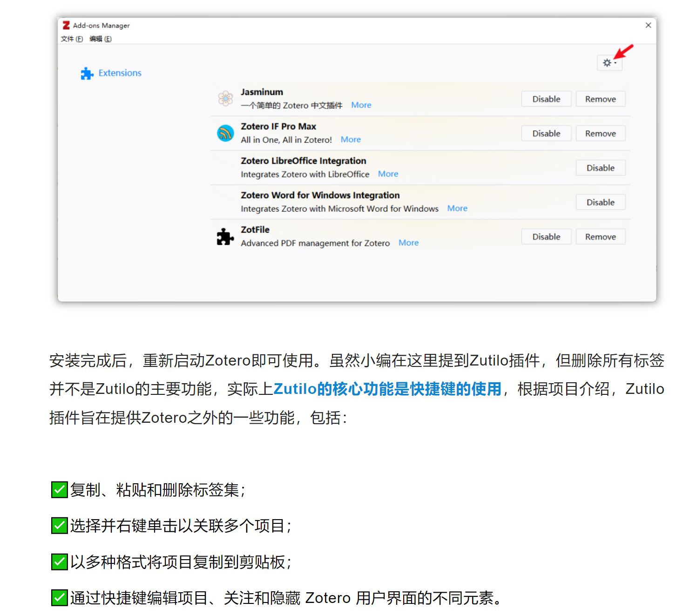The height and width of the screenshot is (616, 696).
Task: Open More link for LibreOffice Integration
Action: [388, 174]
